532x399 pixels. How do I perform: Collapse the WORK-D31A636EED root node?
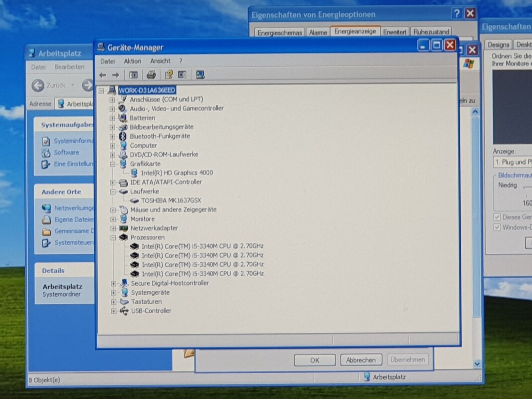[x=101, y=90]
